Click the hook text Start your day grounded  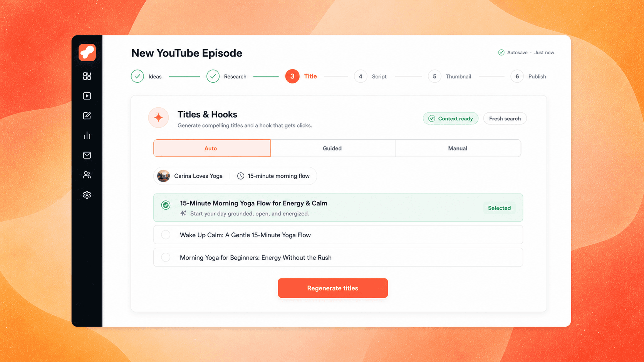(250, 214)
